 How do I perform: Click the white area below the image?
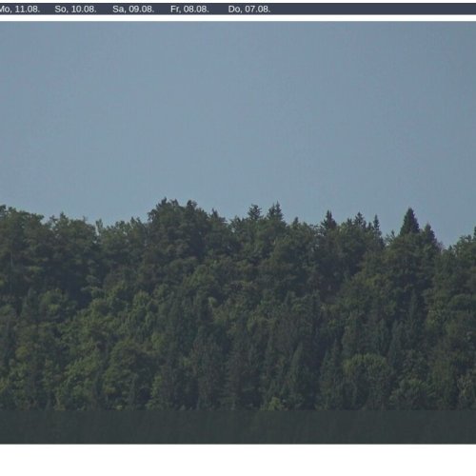pyautogui.click(x=238, y=460)
